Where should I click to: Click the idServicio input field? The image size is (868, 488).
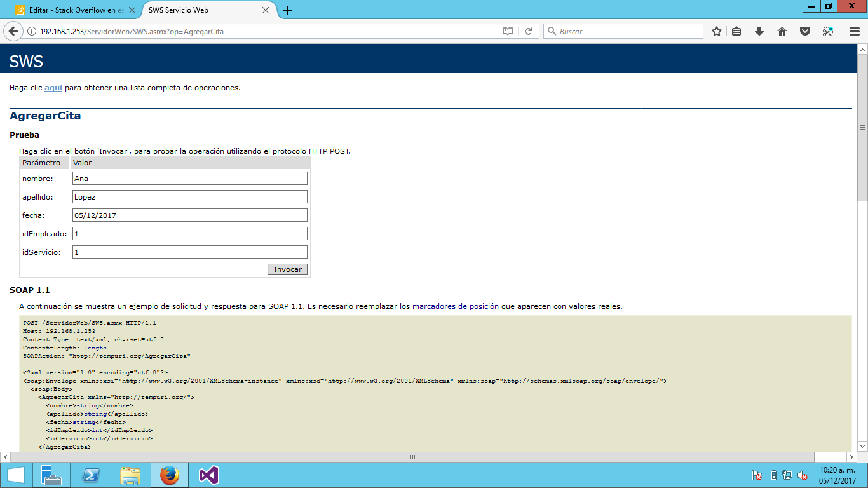point(190,252)
